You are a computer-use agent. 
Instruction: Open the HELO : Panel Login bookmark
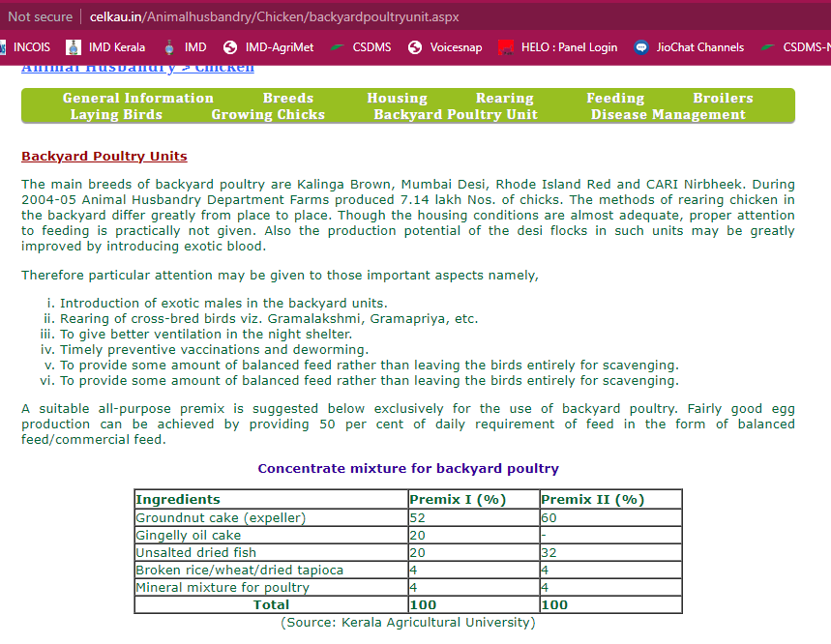tap(557, 46)
